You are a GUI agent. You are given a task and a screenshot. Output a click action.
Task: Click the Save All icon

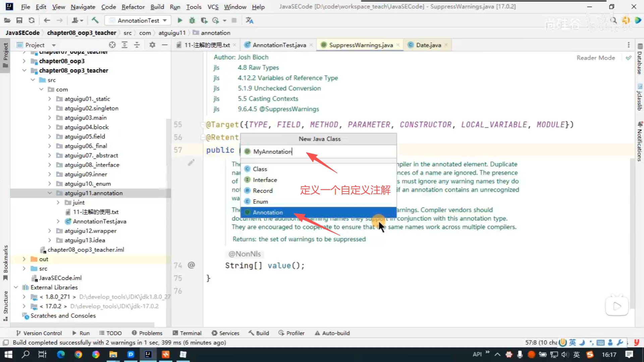[19, 20]
